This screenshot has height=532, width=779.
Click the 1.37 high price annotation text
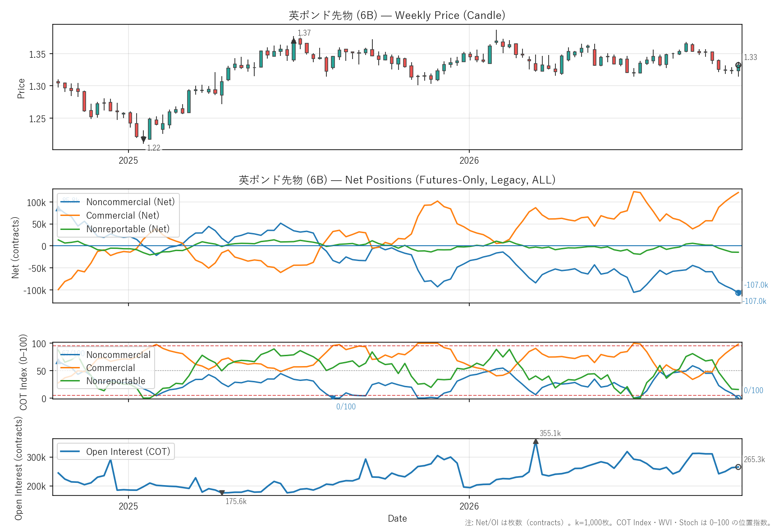304,33
